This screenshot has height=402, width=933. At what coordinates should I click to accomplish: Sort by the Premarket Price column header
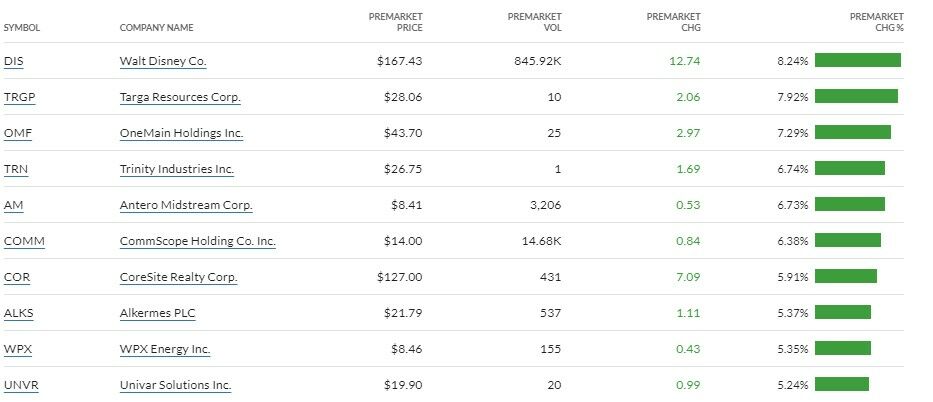[396, 22]
